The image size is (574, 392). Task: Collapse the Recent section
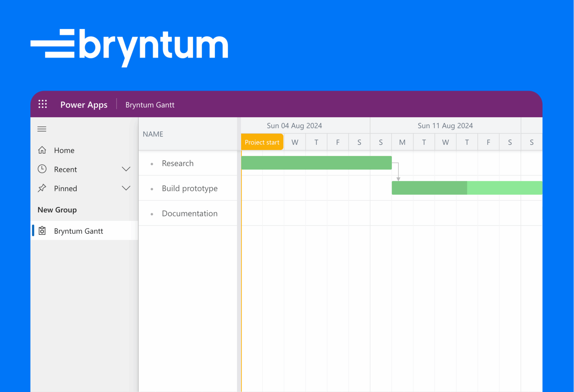click(126, 169)
